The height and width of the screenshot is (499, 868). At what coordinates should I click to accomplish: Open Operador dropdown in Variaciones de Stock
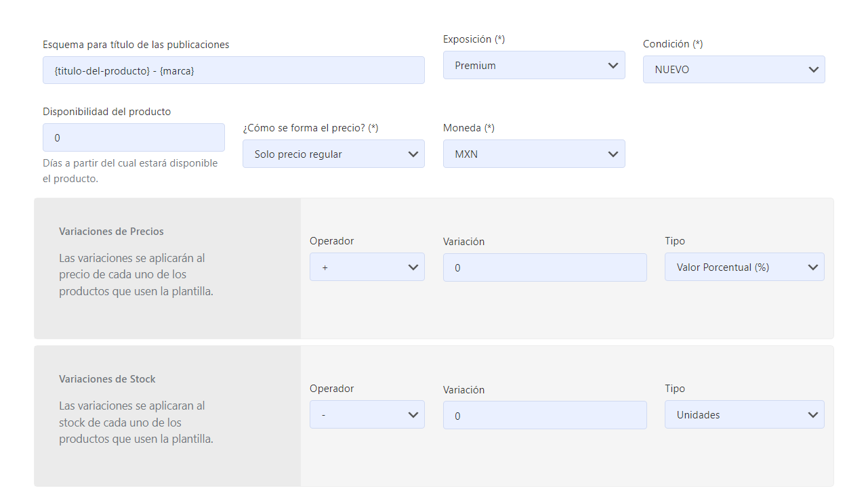click(x=367, y=415)
